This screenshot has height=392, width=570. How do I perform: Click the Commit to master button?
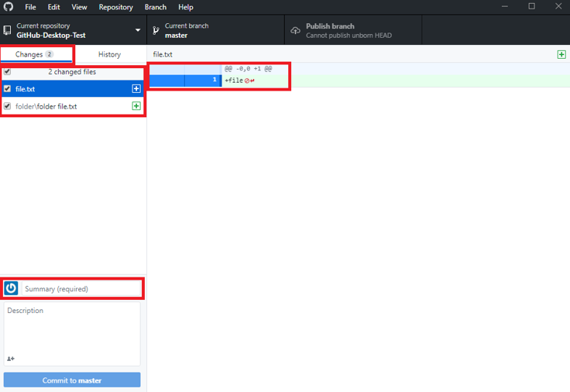(72, 380)
